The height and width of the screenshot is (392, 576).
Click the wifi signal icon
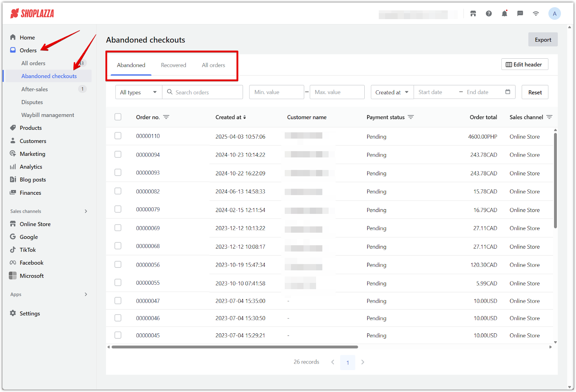(x=536, y=14)
